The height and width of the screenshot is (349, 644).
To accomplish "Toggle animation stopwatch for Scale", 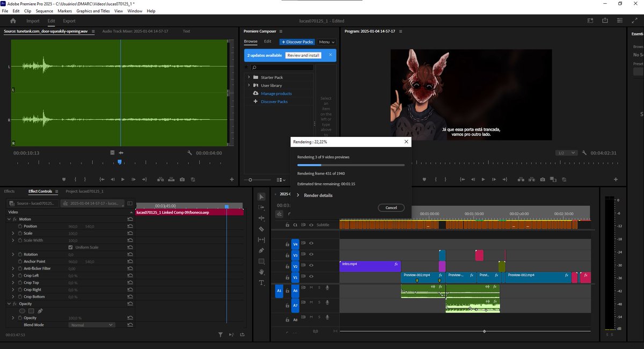I will [20, 233].
